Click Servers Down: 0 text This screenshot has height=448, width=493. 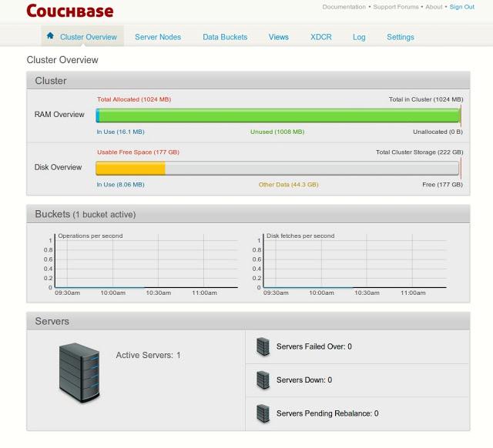click(x=304, y=379)
